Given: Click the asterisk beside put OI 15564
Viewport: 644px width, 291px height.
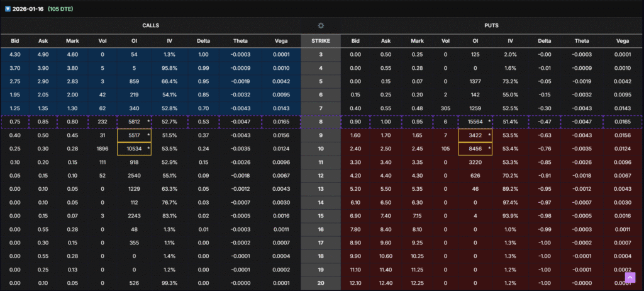Looking at the screenshot, I should (489, 122).
